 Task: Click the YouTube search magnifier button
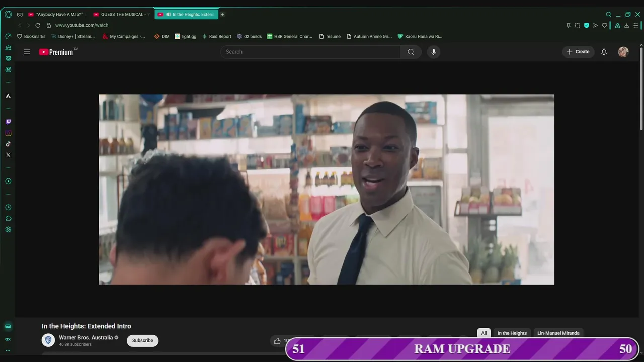pyautogui.click(x=411, y=52)
